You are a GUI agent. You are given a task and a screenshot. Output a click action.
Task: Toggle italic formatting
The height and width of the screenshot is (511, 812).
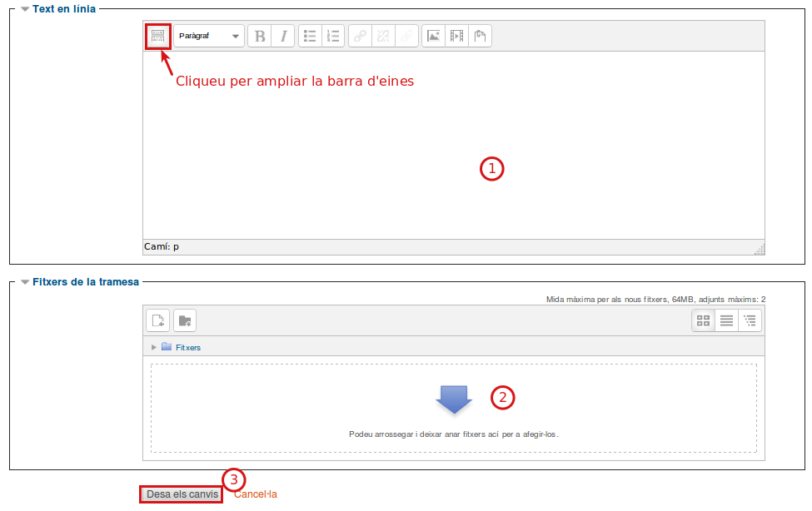(x=283, y=36)
